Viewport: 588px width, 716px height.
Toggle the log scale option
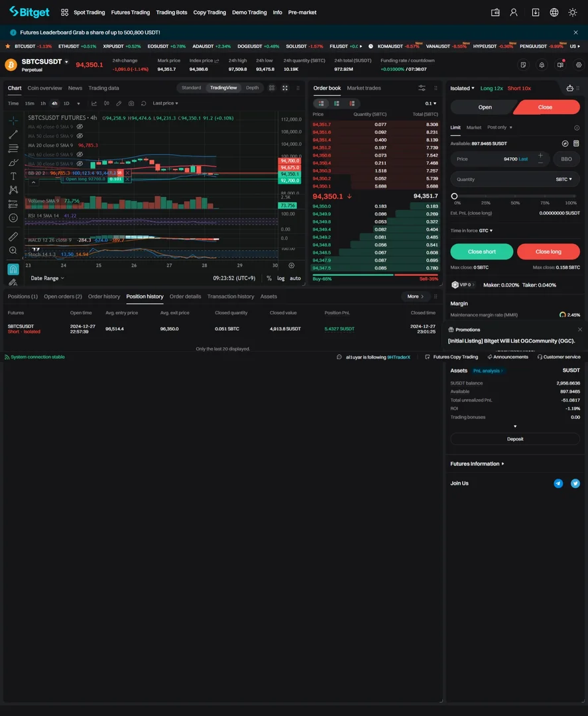pos(281,278)
